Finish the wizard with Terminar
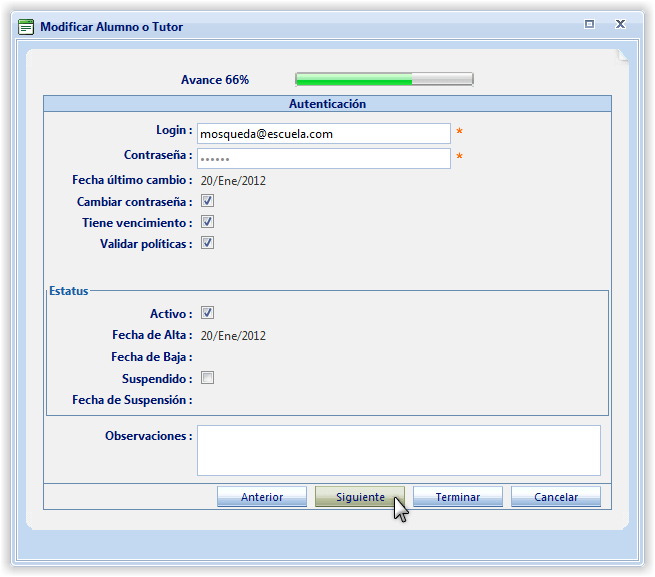 click(458, 497)
